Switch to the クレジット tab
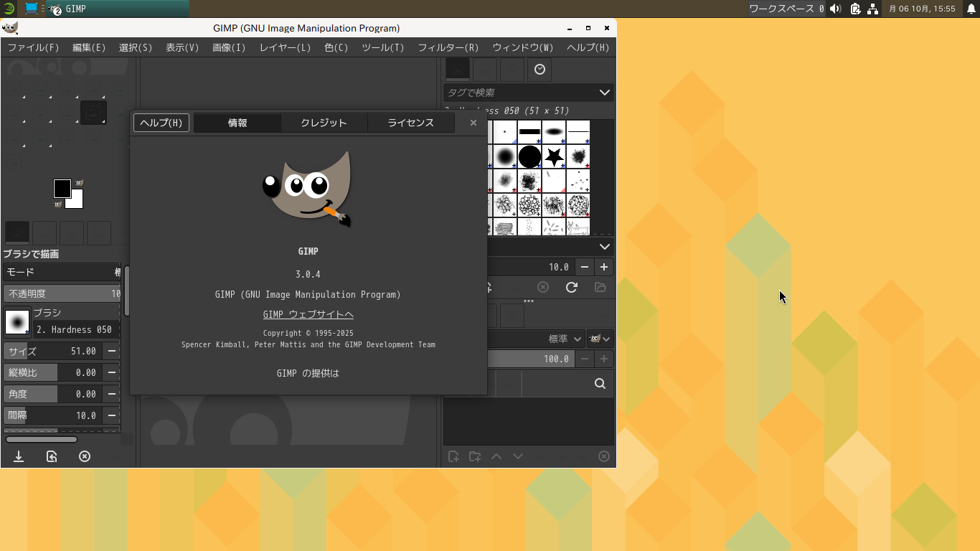980x551 pixels. coord(324,123)
